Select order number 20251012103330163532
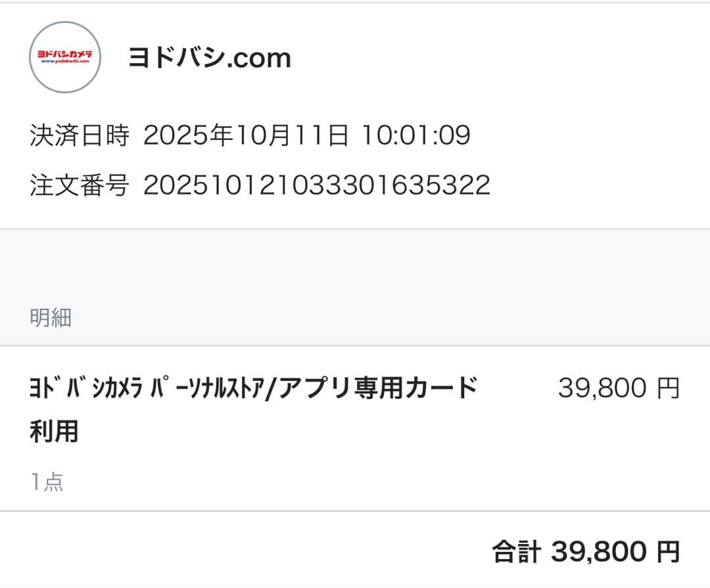The width and height of the screenshot is (710, 588). 316,184
